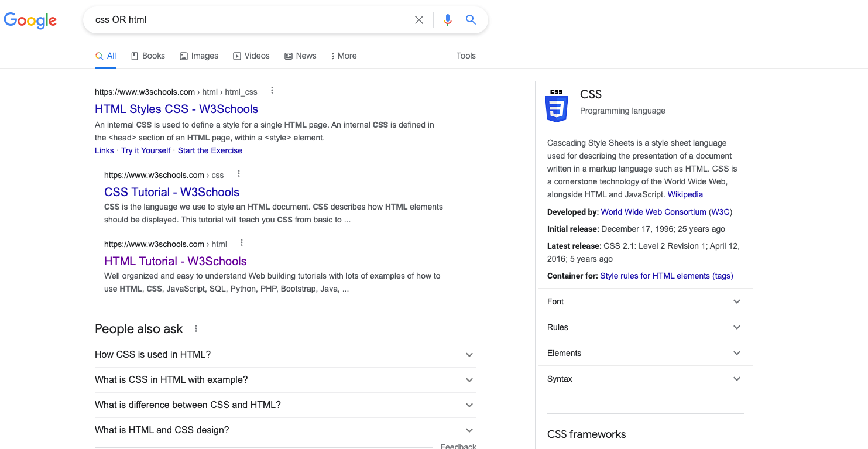Switch to the Books tab
Viewport: 868px width, 449px height.
coord(148,56)
